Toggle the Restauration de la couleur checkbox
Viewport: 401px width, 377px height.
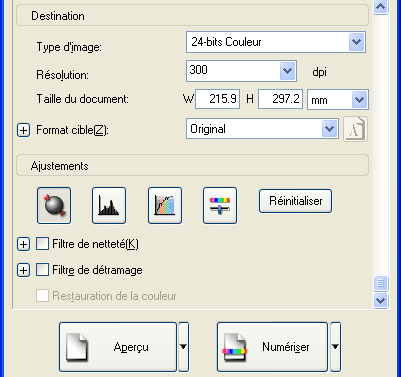pyautogui.click(x=42, y=296)
